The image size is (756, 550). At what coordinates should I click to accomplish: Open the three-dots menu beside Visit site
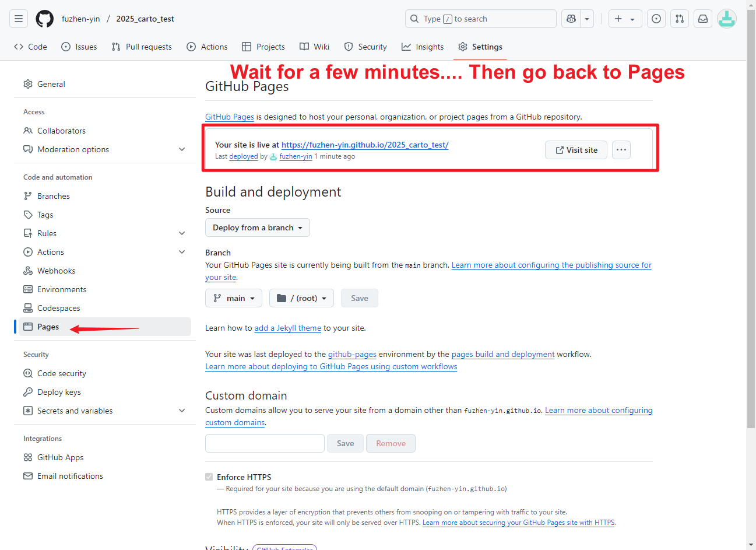(x=621, y=150)
